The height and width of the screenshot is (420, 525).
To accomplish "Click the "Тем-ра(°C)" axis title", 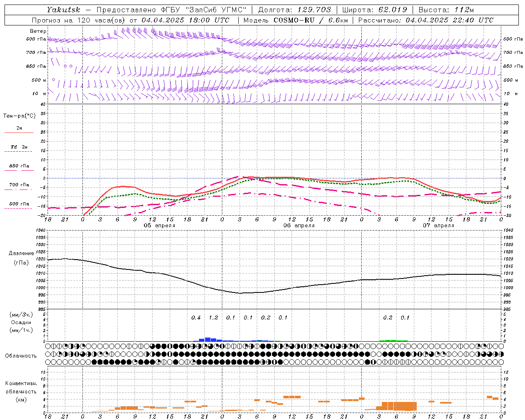I will click(x=19, y=116).
